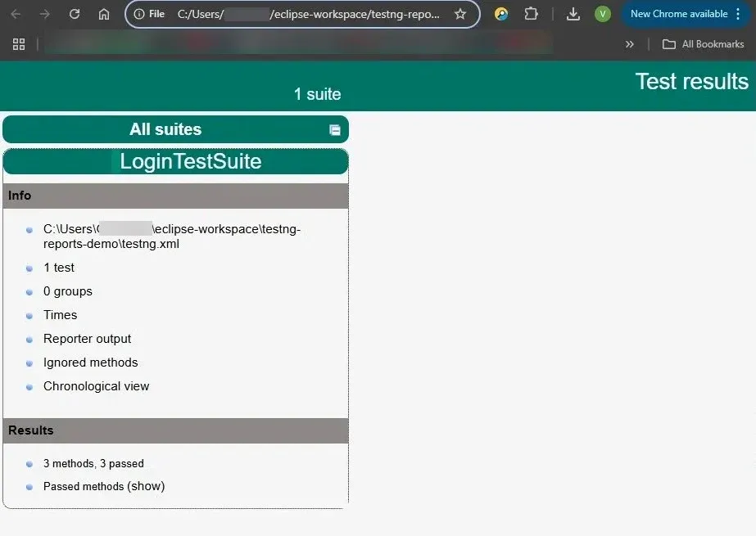Click the Results section header

pyautogui.click(x=175, y=430)
